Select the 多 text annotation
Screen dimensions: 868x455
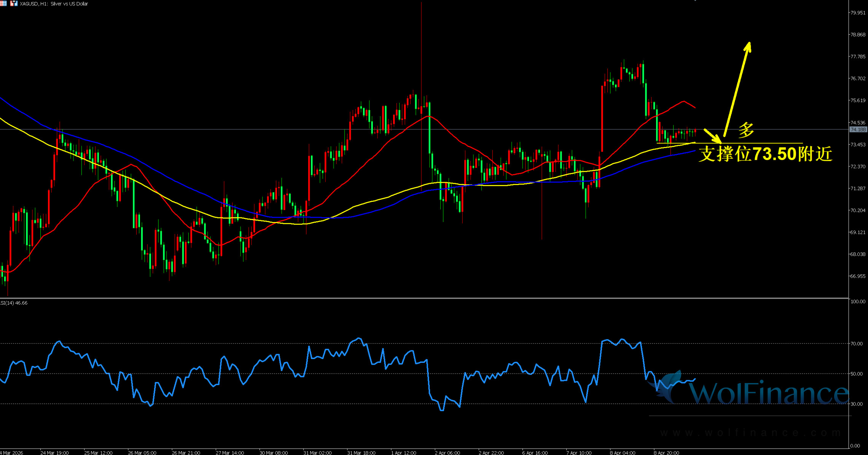(x=746, y=130)
